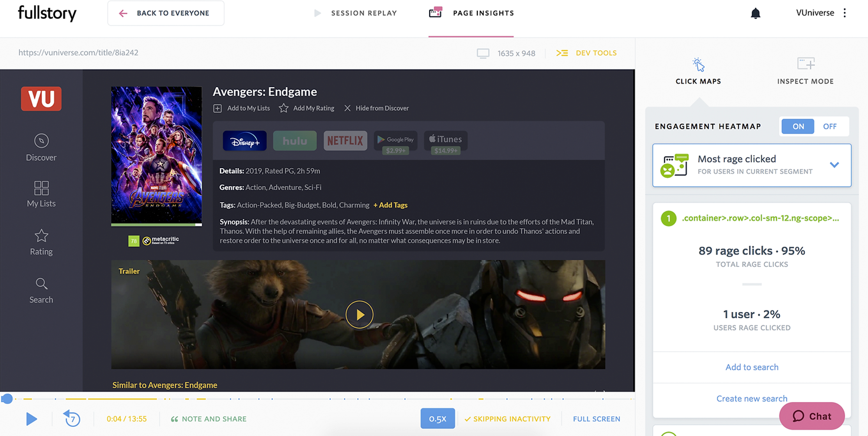Viewport: 868px width, 436px height.
Task: Click Similar to Avengers: Endgame heading
Action: 165,385
